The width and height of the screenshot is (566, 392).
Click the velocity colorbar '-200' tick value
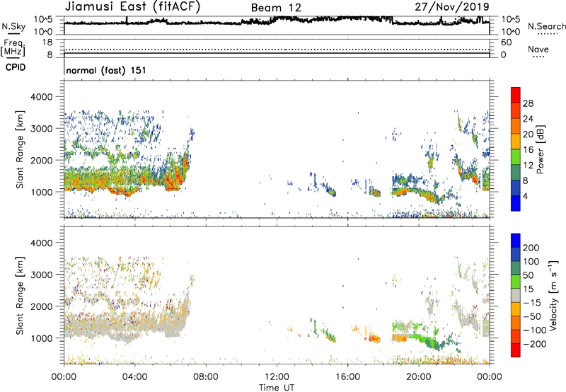pyautogui.click(x=535, y=344)
